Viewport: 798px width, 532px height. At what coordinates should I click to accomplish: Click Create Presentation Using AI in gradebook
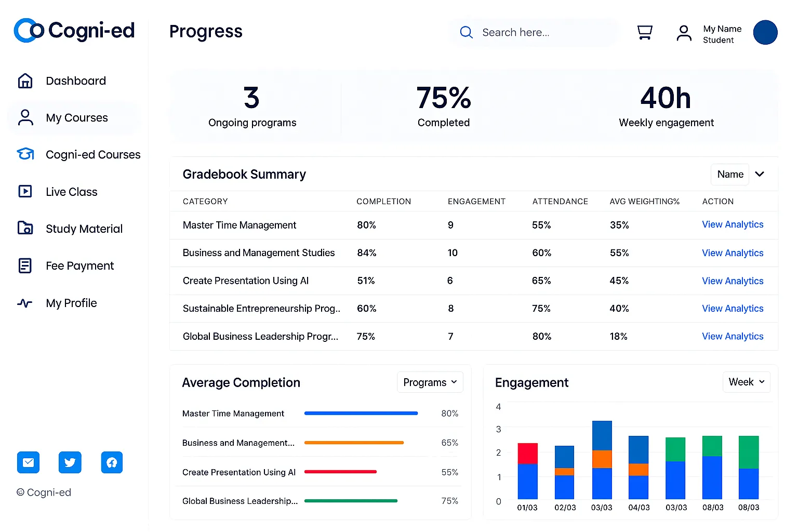pyautogui.click(x=246, y=281)
